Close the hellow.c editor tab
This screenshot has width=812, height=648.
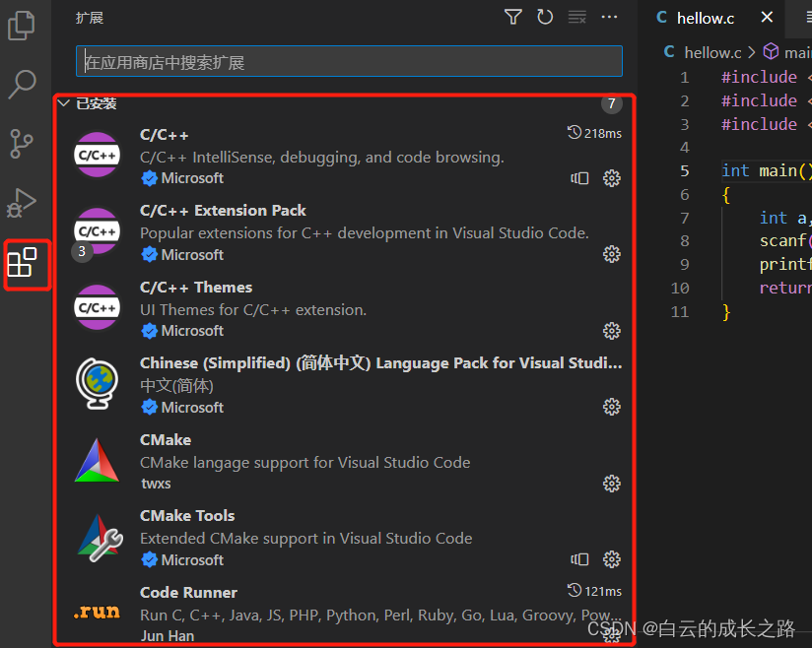(x=767, y=18)
